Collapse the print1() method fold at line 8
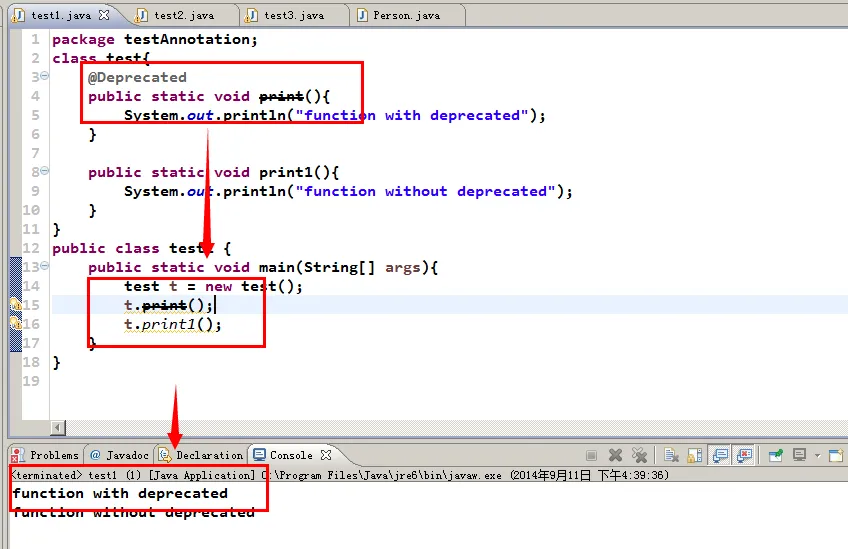Screen dimensions: 848x549 (45, 171)
